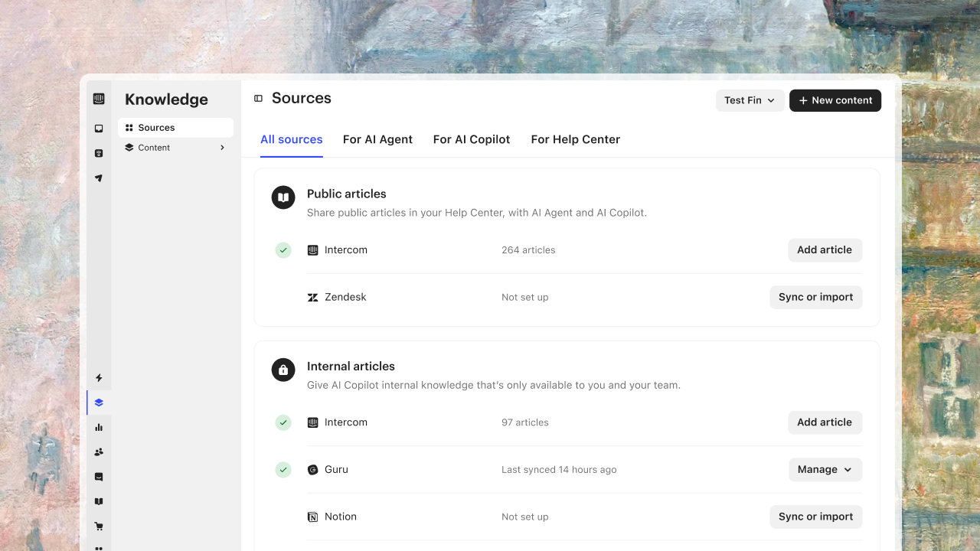Add article to public Intercom source
Screen dimensions: 980x551
pyautogui.click(x=825, y=250)
